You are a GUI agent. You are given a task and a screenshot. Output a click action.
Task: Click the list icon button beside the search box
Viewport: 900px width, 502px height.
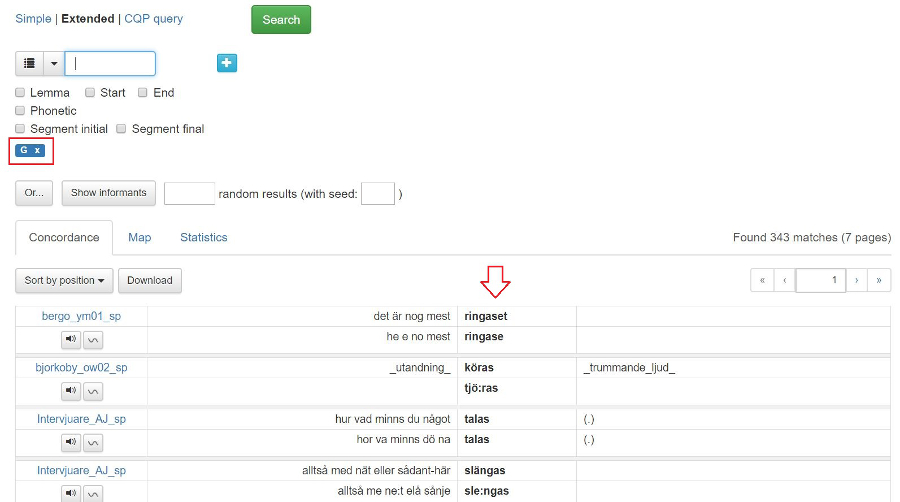[29, 63]
